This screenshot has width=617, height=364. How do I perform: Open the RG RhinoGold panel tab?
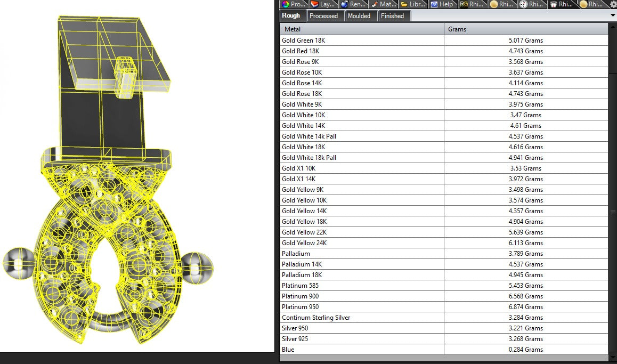pos(472,4)
